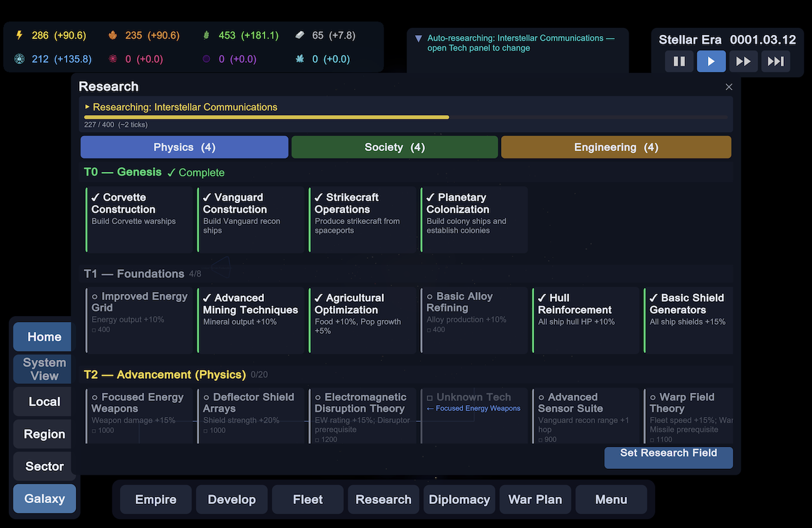Click the orange mineral icon beside 235
The width and height of the screenshot is (812, 528).
coord(113,36)
